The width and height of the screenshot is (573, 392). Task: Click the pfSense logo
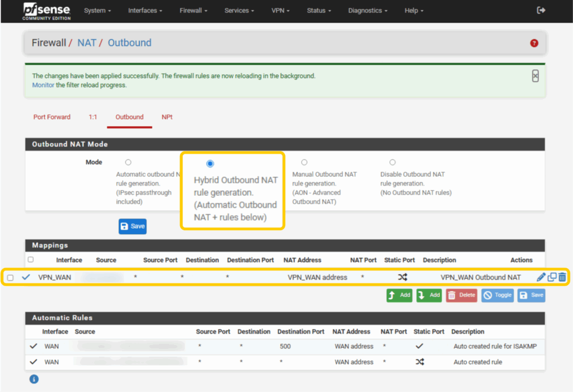pyautogui.click(x=46, y=11)
